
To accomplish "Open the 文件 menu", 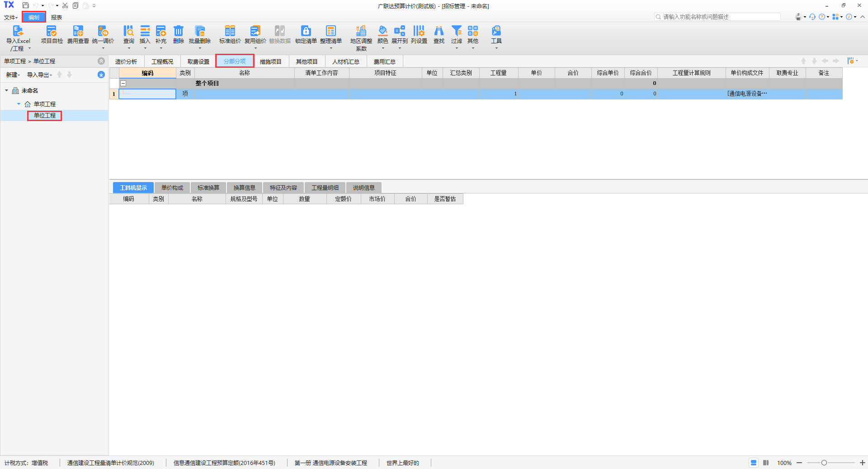I will [10, 18].
